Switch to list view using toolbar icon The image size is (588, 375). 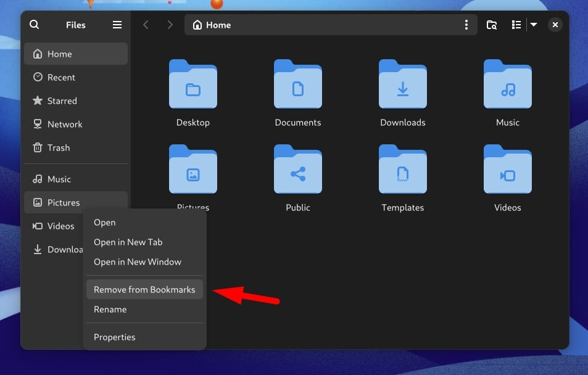point(516,25)
